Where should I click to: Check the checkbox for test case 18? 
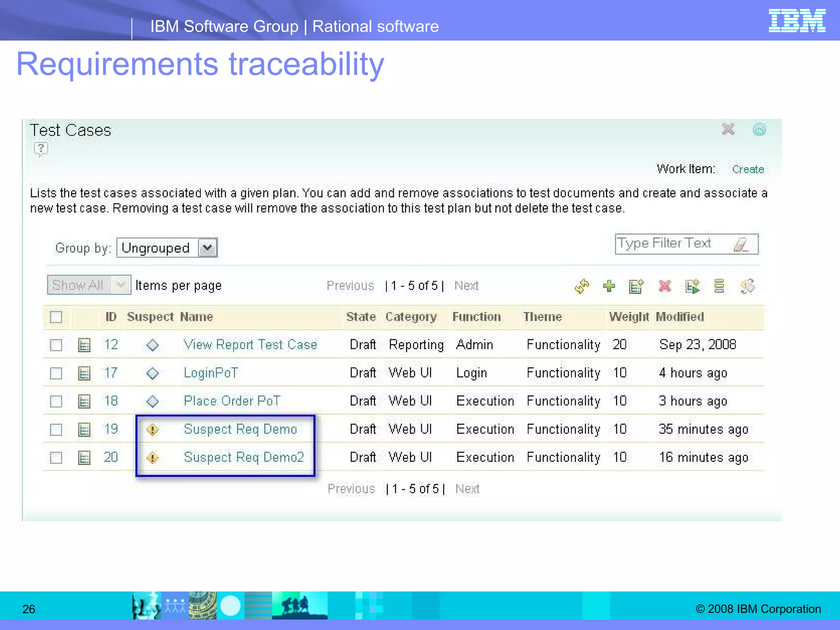click(56, 401)
